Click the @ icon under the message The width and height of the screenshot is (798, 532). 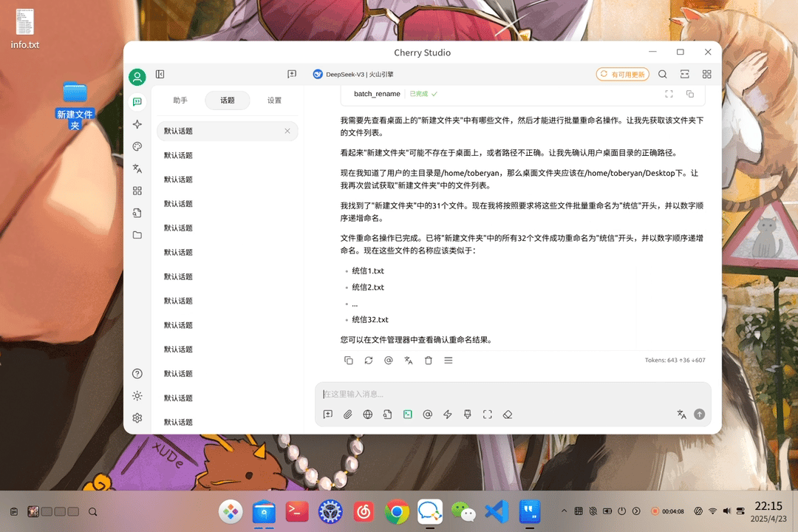coord(389,361)
